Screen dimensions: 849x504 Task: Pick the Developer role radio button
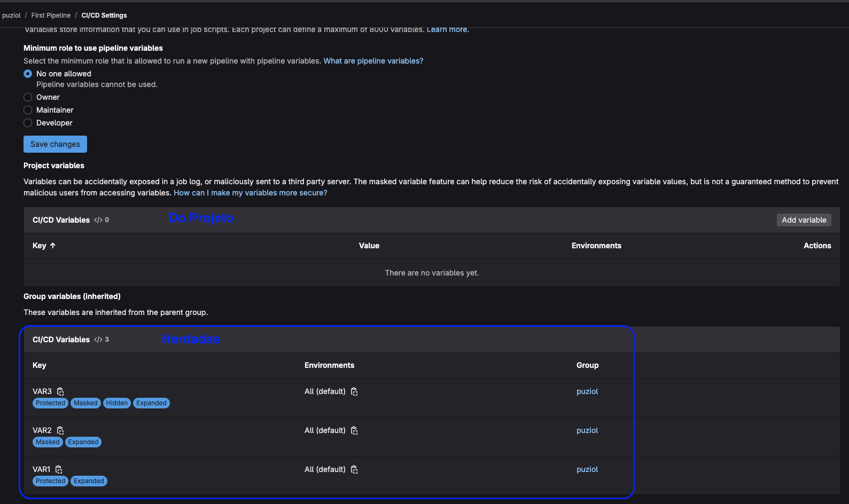click(28, 123)
